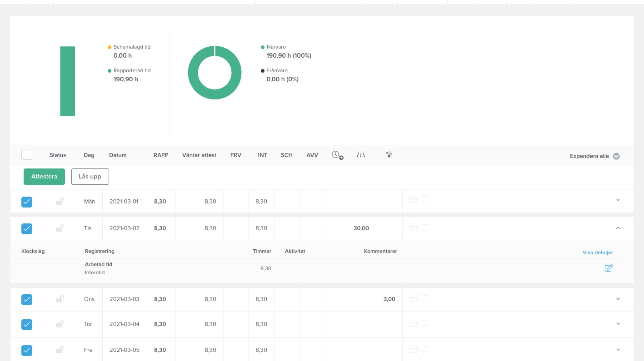Open the card icon on 2021-03-02 row

tap(414, 228)
